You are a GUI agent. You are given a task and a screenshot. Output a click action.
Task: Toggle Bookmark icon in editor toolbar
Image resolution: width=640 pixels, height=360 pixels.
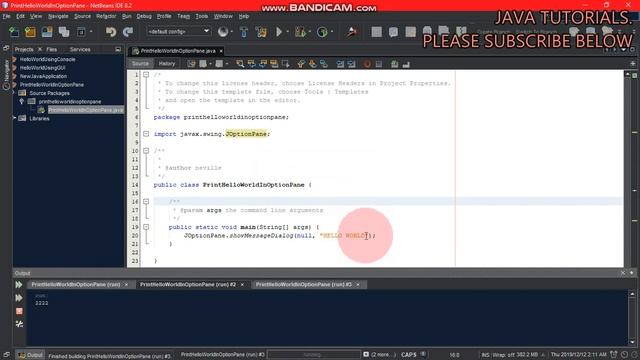(324, 64)
